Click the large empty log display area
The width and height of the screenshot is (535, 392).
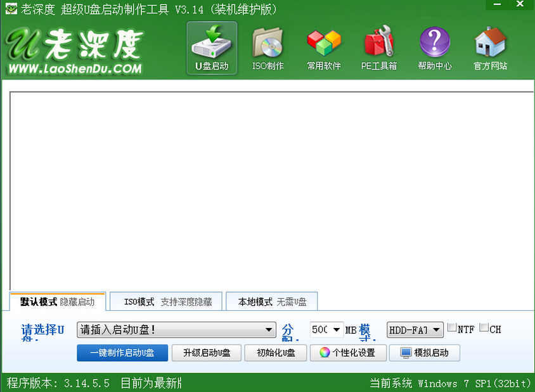click(271, 191)
